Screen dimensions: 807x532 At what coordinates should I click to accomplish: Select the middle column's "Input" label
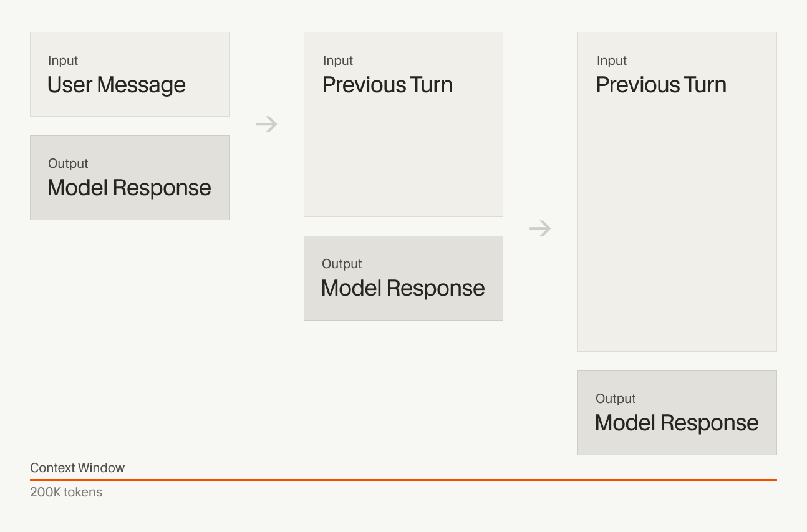click(x=338, y=60)
